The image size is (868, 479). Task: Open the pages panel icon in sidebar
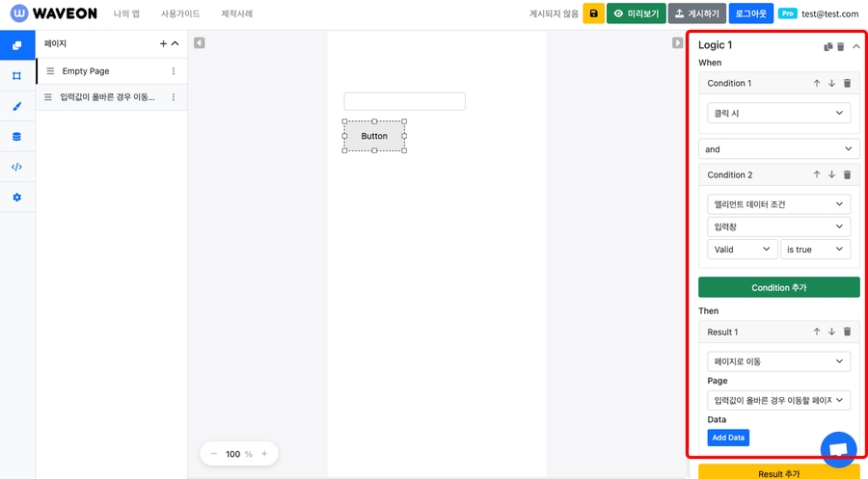coord(17,45)
